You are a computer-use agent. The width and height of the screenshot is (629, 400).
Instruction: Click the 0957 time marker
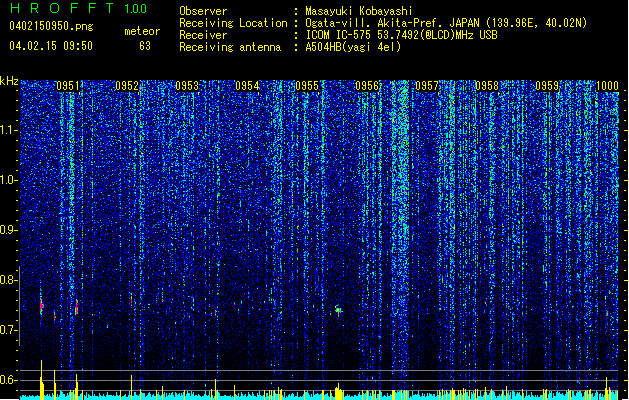[x=427, y=86]
